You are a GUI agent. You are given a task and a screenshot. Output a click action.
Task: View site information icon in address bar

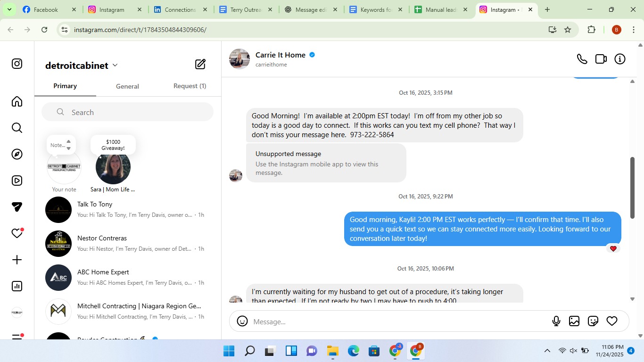point(65,30)
